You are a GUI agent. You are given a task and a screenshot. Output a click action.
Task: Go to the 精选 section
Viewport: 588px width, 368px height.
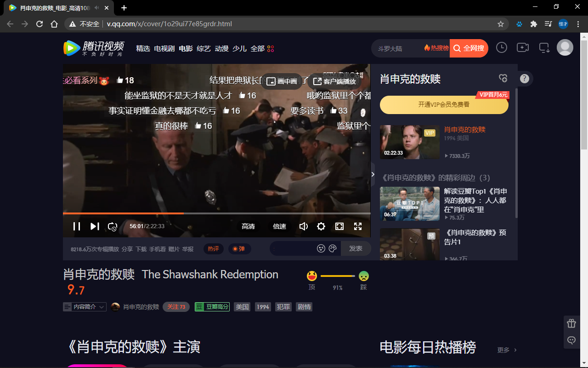pyautogui.click(x=143, y=48)
